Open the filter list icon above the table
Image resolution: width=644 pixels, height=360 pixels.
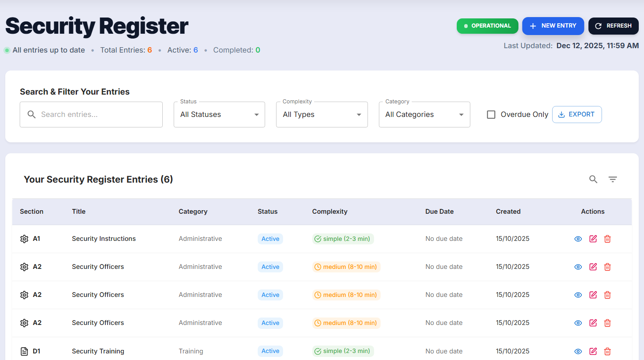coord(612,179)
